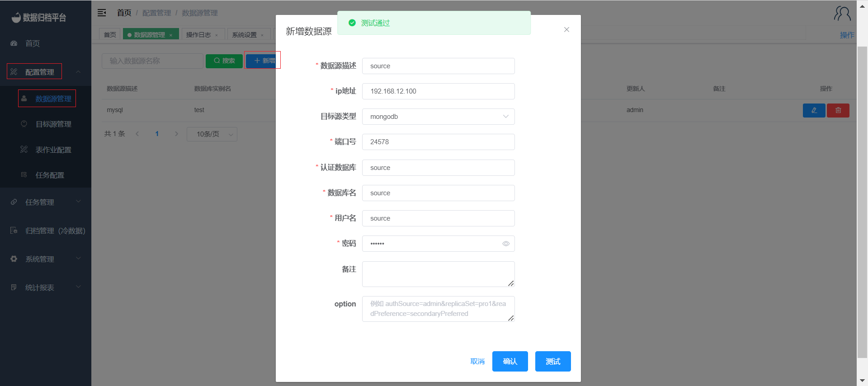Close the 操作日志 tab with its x
The image size is (868, 386).
point(217,35)
